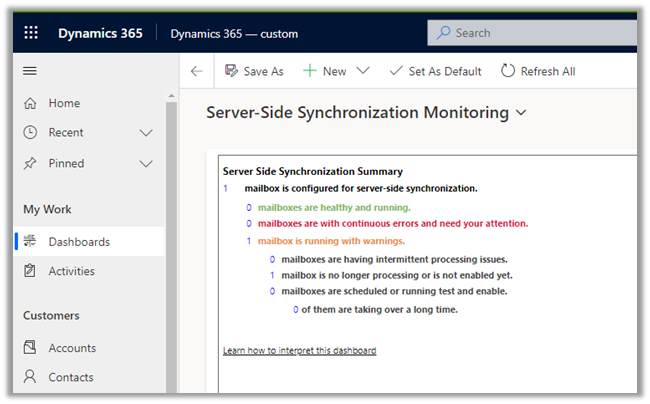Click the Pinned pushpin icon
650x404 pixels.
coord(30,163)
